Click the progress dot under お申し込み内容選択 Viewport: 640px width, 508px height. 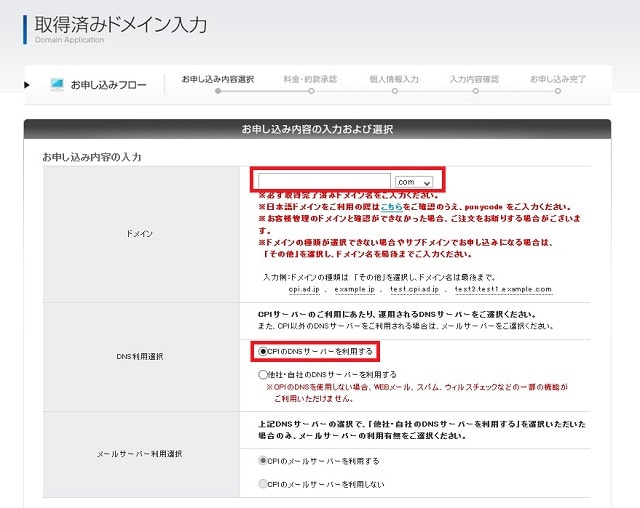coord(218,92)
